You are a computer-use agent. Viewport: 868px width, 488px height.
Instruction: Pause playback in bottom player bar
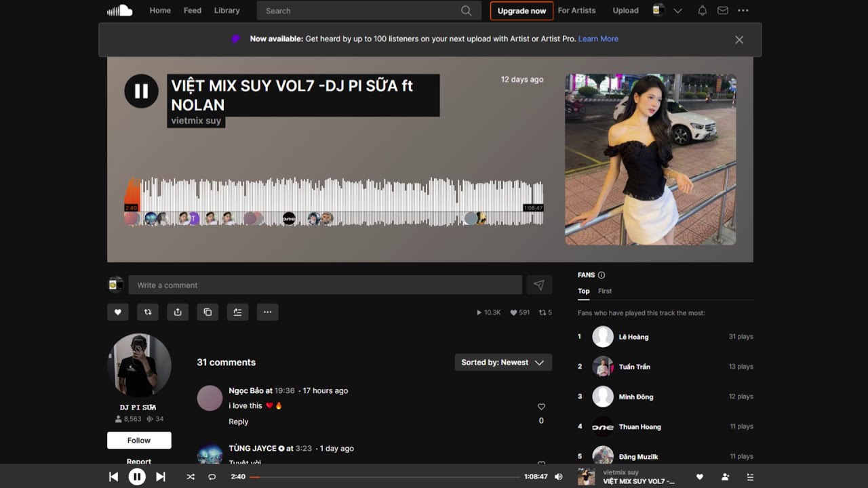137,476
